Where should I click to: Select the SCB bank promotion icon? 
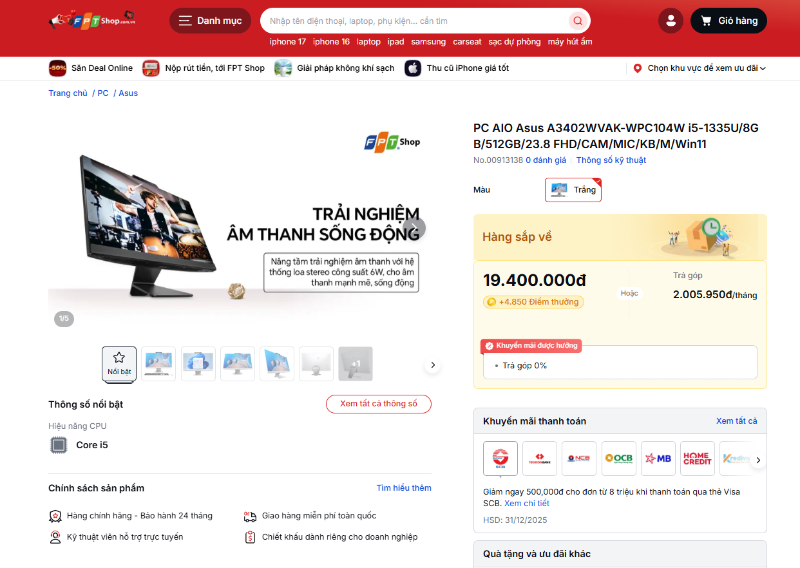501,458
